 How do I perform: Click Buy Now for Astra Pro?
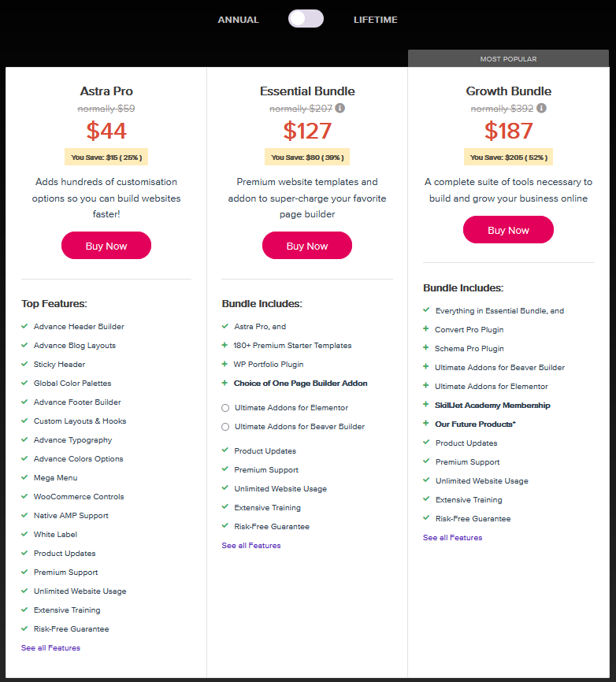(x=106, y=246)
